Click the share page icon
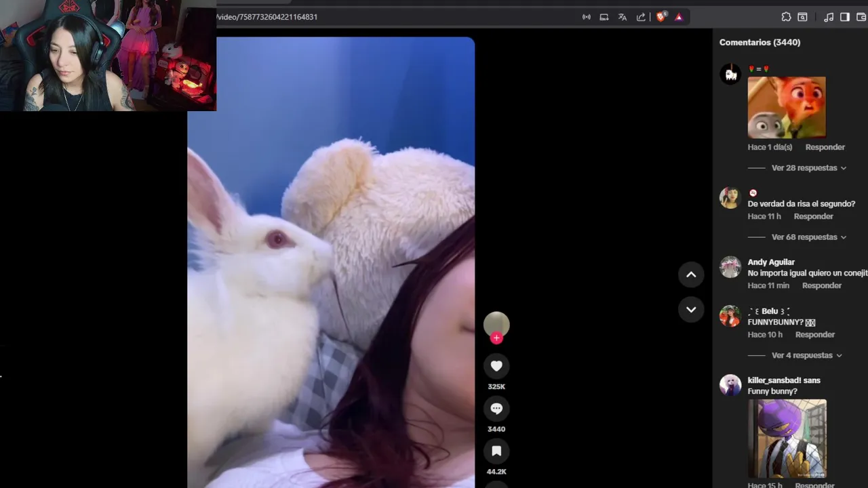Screen dimensions: 868x488 641,17
